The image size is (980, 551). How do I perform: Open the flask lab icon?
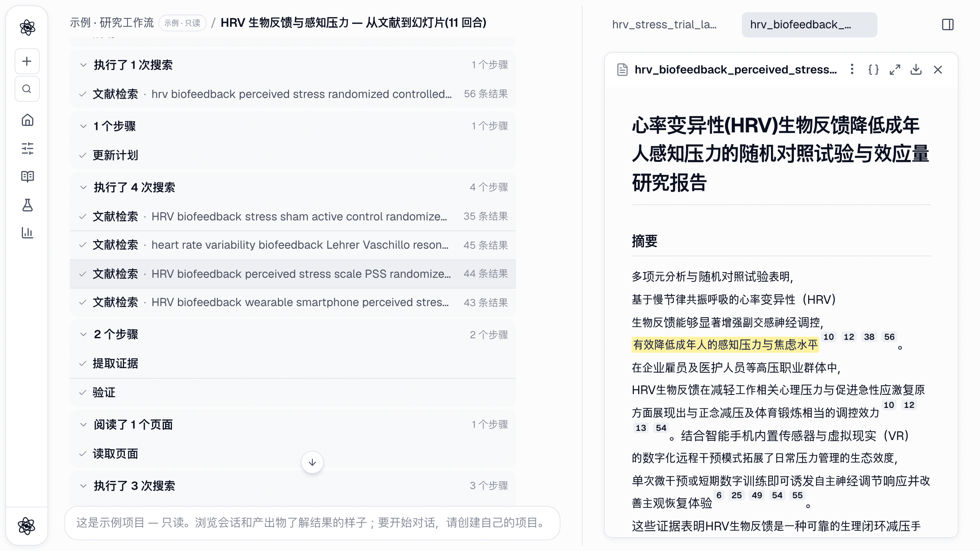point(27,205)
